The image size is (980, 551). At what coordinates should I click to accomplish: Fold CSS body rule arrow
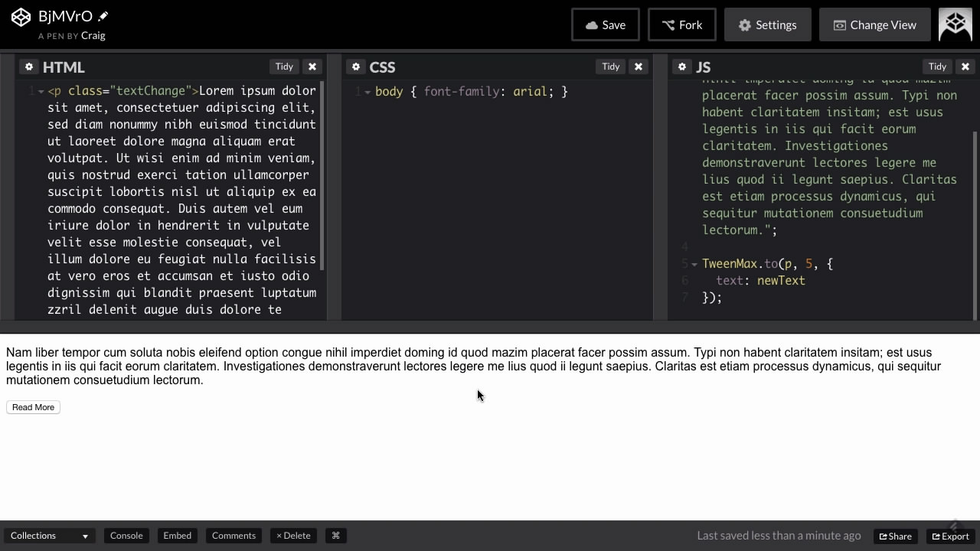[x=367, y=92]
